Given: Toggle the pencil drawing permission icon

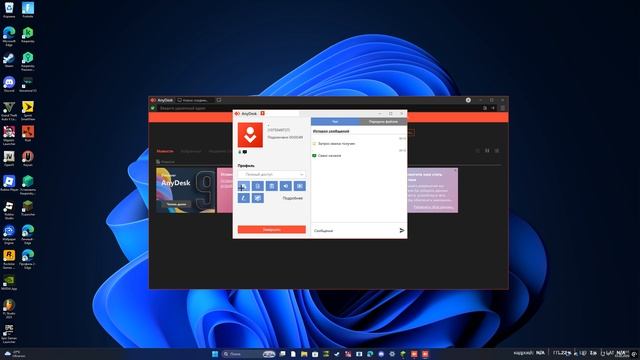Looking at the screenshot, I should click(x=244, y=198).
